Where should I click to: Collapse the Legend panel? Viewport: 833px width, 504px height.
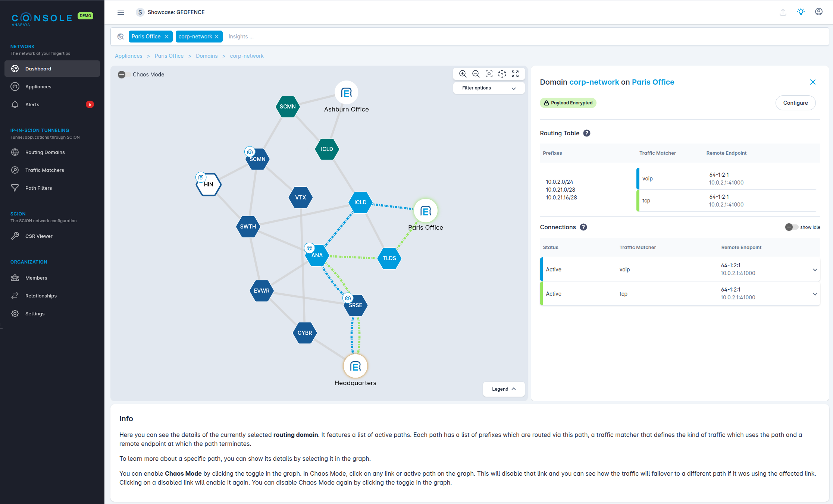[504, 389]
